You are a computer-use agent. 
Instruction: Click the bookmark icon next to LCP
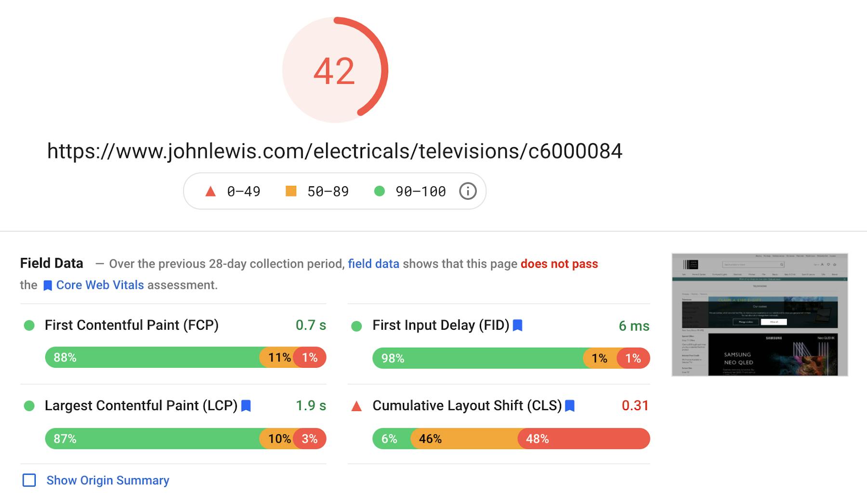point(246,406)
